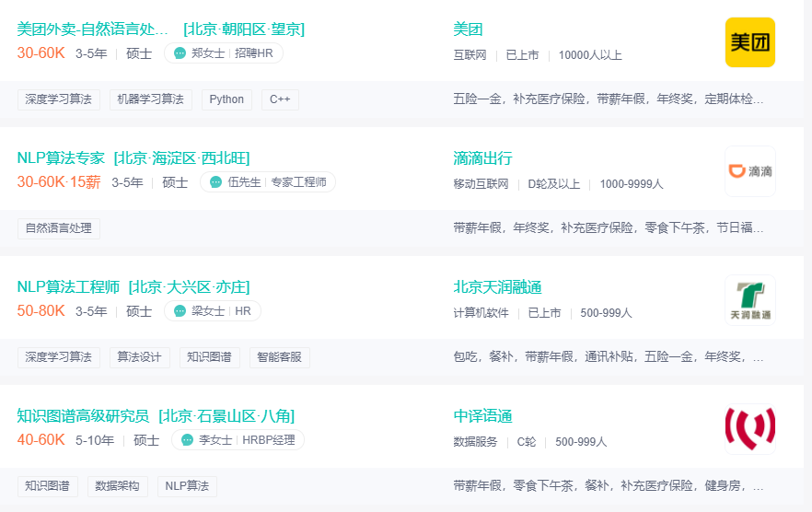Viewport: 812px width, 512px height.
Task: Select 知识图谱 tag in 天润融通 listing
Action: pos(209,357)
